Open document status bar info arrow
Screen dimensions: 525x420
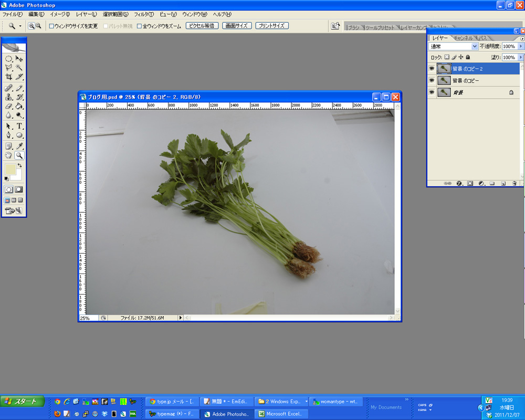tap(181, 318)
